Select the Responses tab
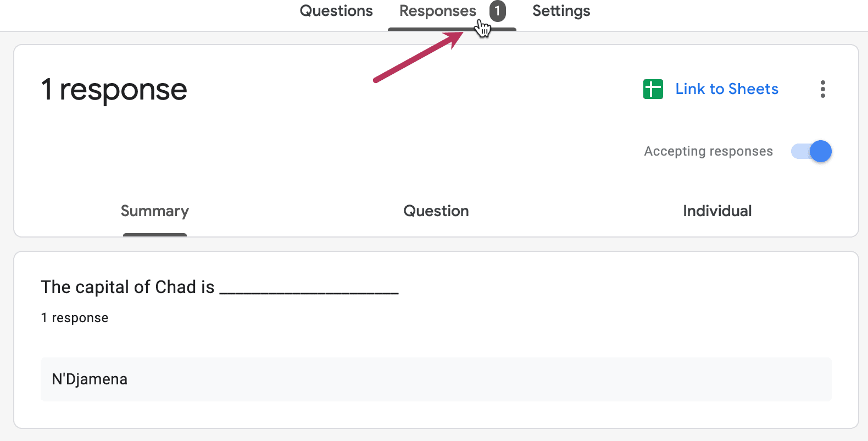Viewport: 868px width, 441px height. coord(437,10)
